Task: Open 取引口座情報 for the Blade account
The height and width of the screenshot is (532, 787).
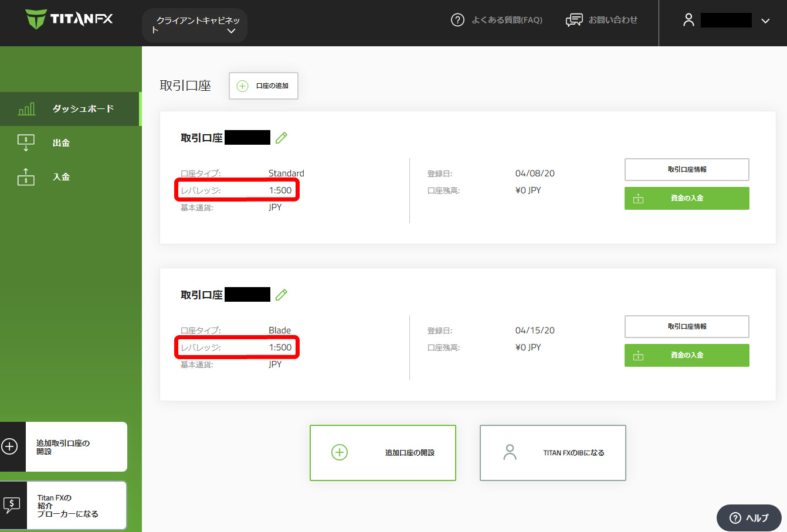Action: [687, 326]
